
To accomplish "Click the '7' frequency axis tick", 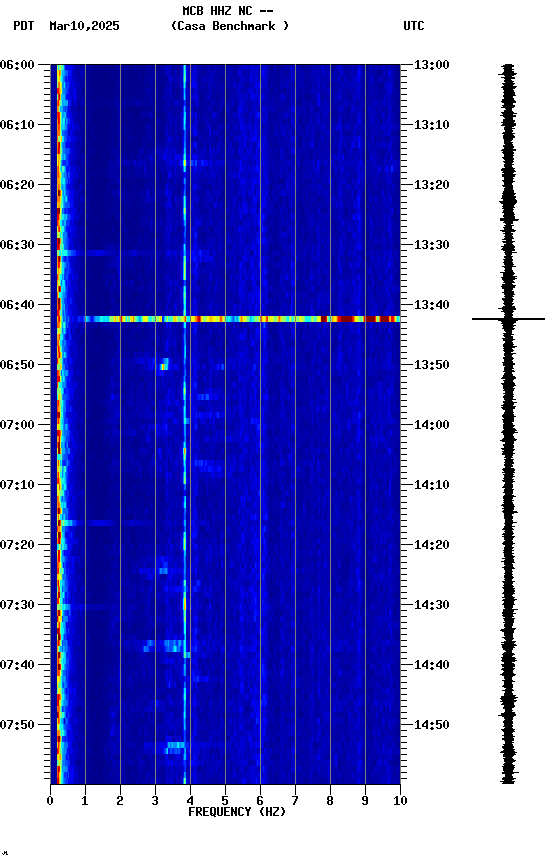I will point(295,801).
